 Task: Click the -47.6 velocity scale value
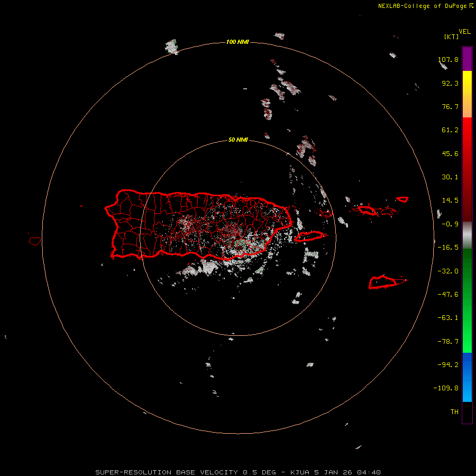click(x=448, y=295)
